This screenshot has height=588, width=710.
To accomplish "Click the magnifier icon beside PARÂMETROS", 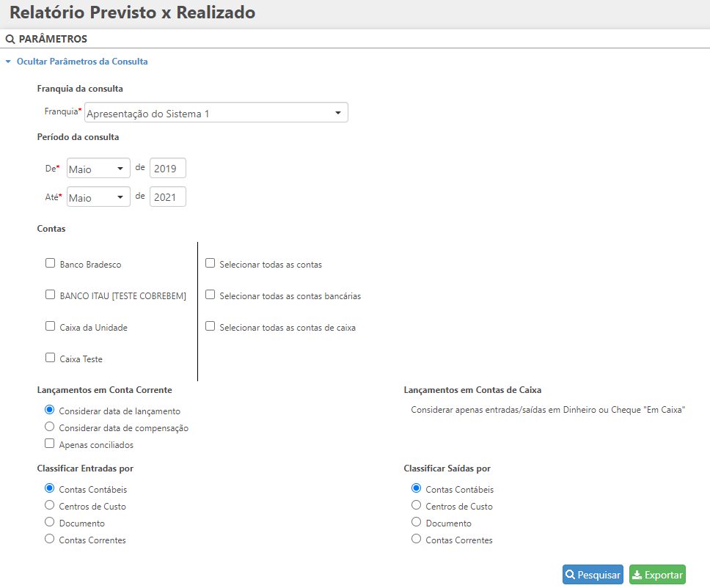I will point(10,39).
